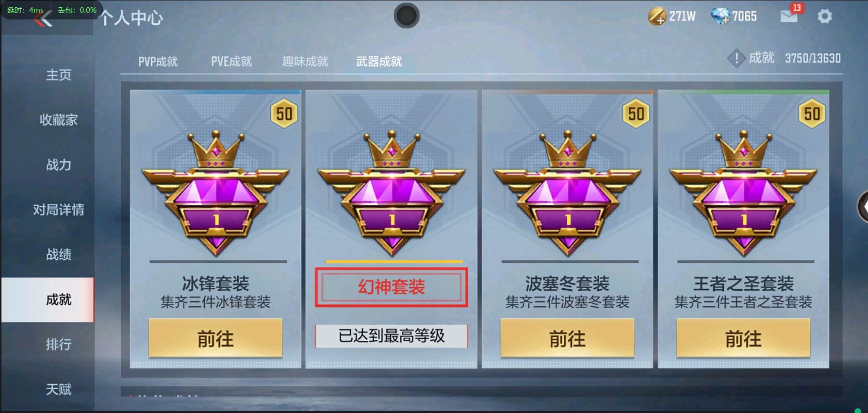Select 收藏家 in the sidebar
Screen dimensions: 868x413
[59, 120]
